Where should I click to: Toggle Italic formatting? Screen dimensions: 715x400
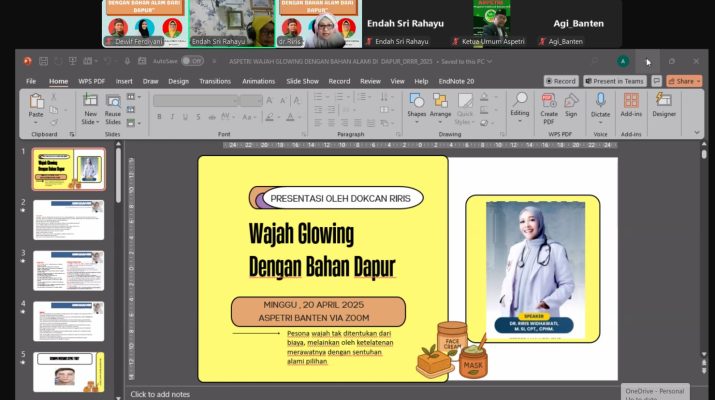coord(172,117)
